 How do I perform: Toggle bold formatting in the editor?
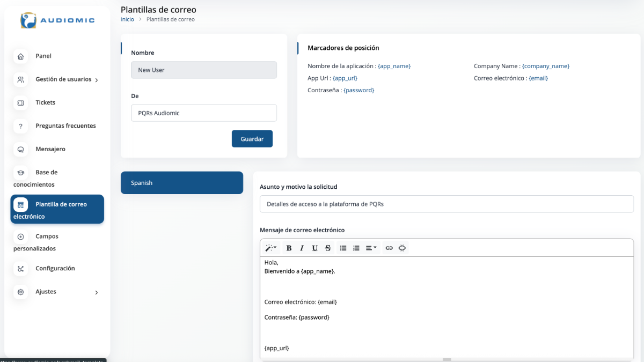pyautogui.click(x=289, y=248)
